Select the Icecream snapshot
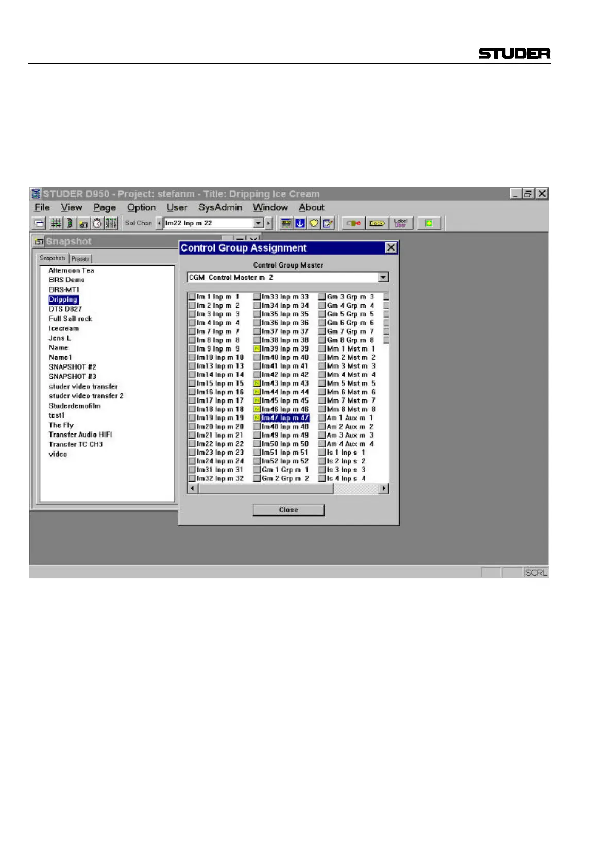 point(64,328)
